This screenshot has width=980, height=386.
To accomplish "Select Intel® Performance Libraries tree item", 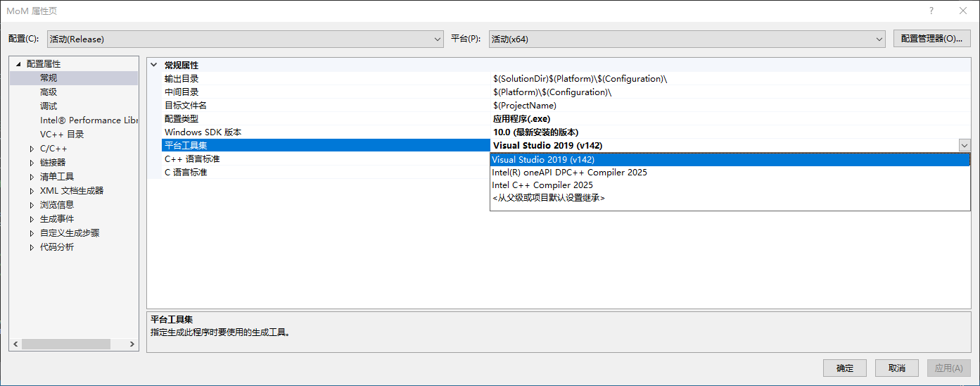I will pyautogui.click(x=89, y=120).
